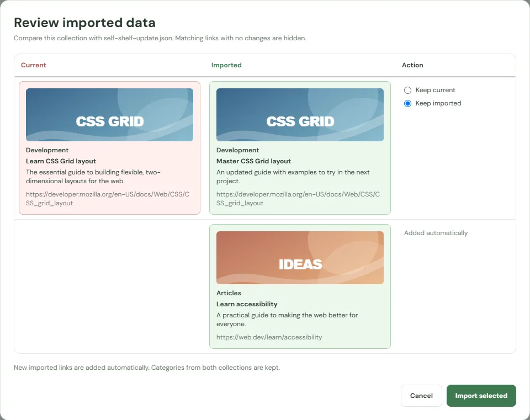This screenshot has height=420, width=530.
Task: Click the Imported column header
Action: tap(226, 65)
